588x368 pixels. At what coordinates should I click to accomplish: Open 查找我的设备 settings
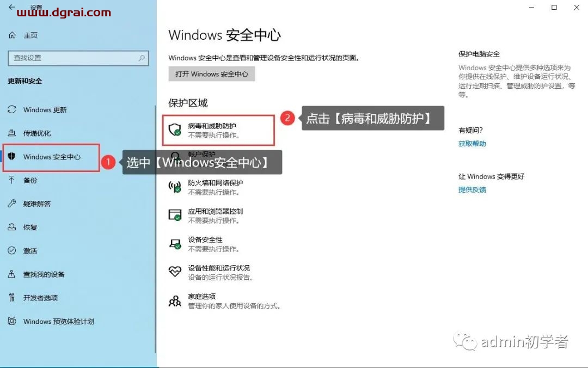click(44, 274)
